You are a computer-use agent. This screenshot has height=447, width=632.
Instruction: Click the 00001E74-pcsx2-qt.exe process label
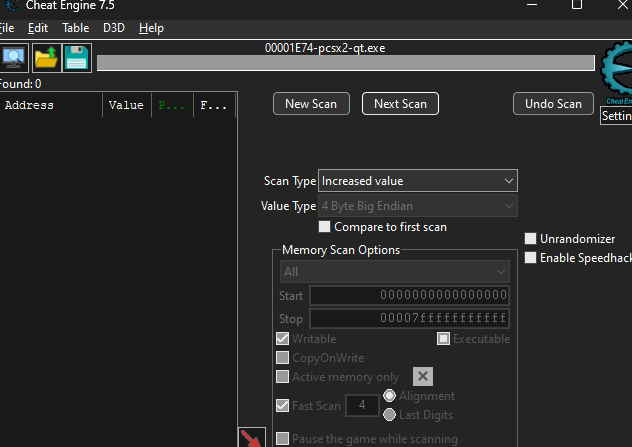click(325, 48)
